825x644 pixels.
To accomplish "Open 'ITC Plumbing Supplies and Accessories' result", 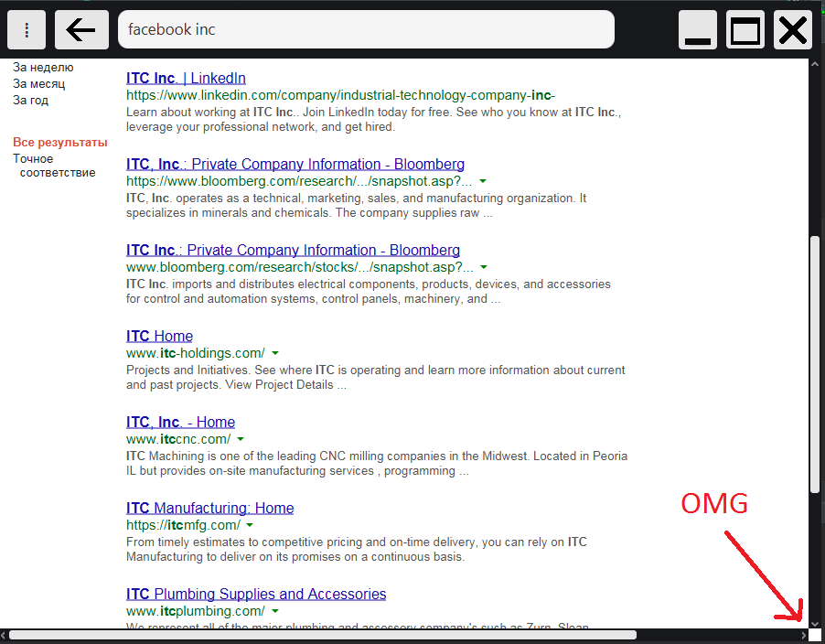I will (256, 594).
